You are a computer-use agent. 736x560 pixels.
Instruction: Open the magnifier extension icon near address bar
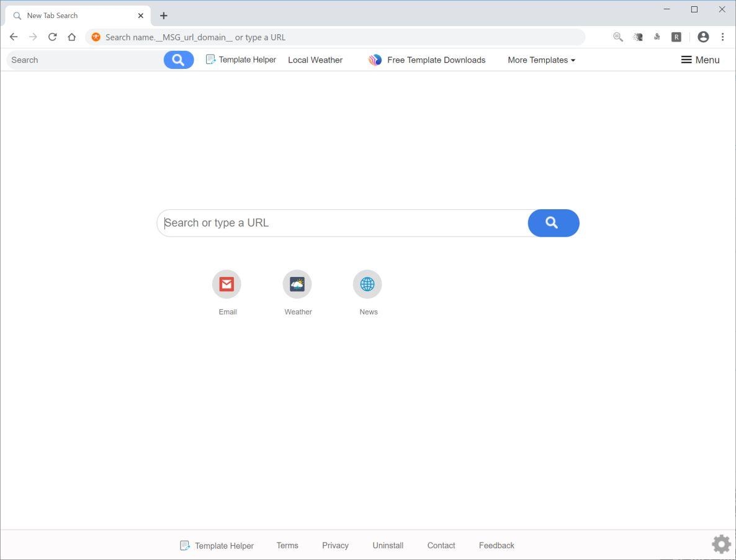click(x=617, y=37)
